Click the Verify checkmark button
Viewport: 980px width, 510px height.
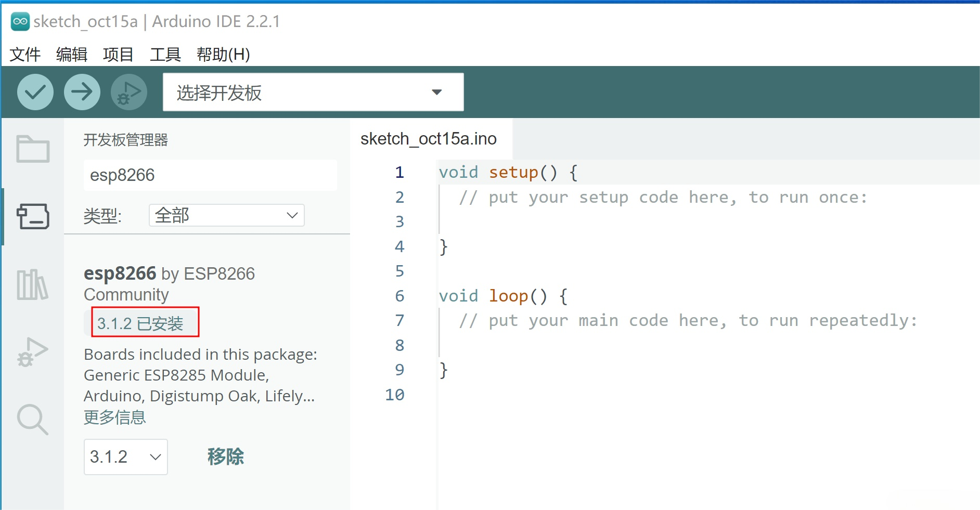[x=35, y=92]
